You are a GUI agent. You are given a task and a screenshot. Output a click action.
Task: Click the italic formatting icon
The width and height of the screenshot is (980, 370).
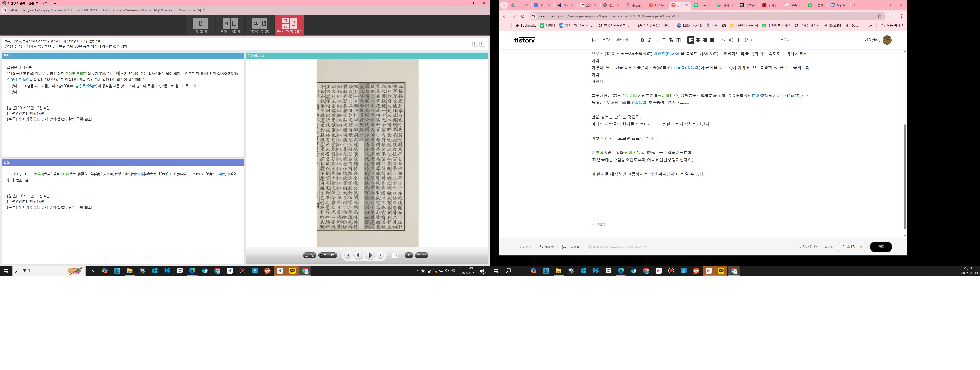coord(650,40)
